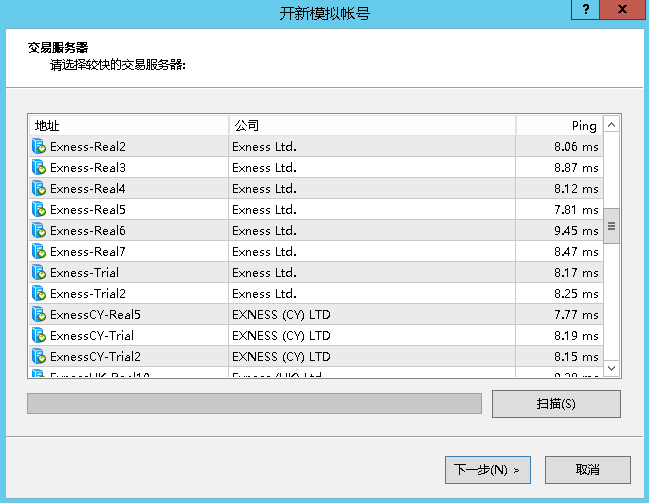Click the server icon beside Exness-Real7

coord(39,252)
